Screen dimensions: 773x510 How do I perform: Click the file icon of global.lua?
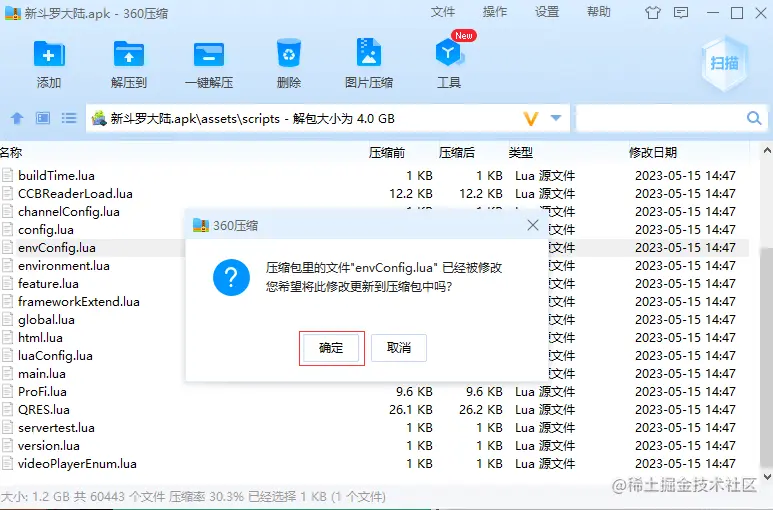[x=7, y=319]
